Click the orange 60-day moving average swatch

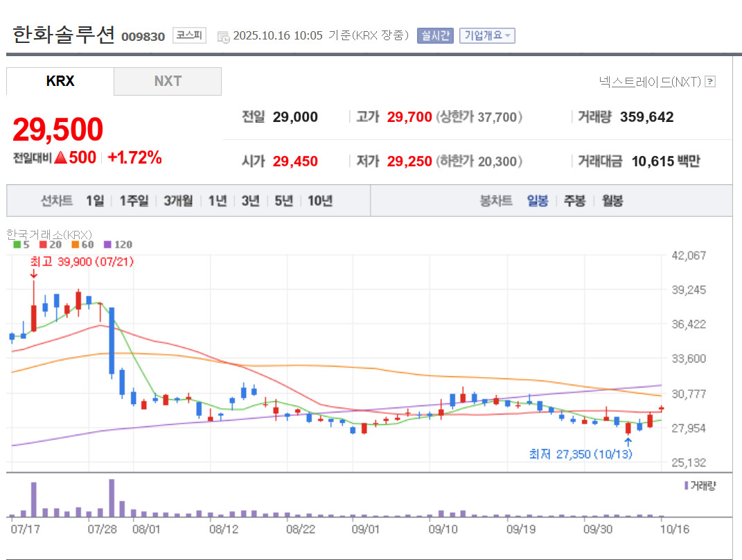[x=75, y=245]
